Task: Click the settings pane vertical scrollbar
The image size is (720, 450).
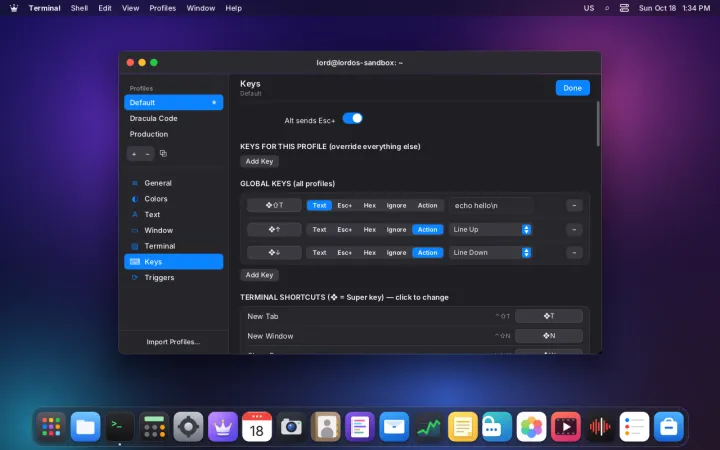Action: pos(598,124)
